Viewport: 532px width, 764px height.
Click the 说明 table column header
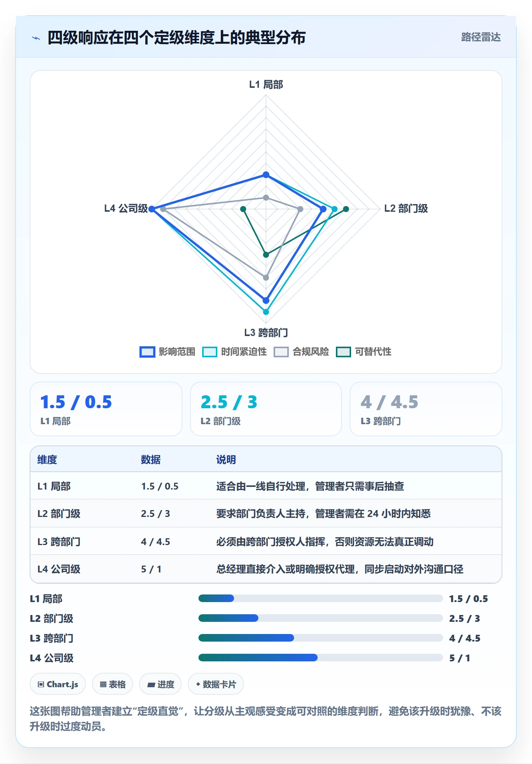coord(226,460)
